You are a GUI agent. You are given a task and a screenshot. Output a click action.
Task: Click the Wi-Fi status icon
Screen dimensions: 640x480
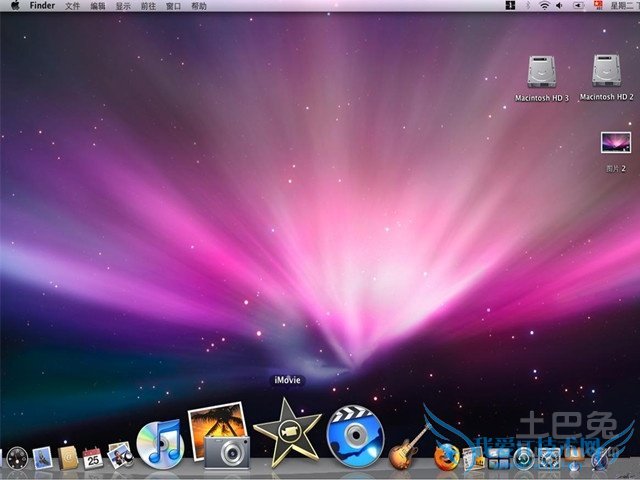(x=544, y=5)
